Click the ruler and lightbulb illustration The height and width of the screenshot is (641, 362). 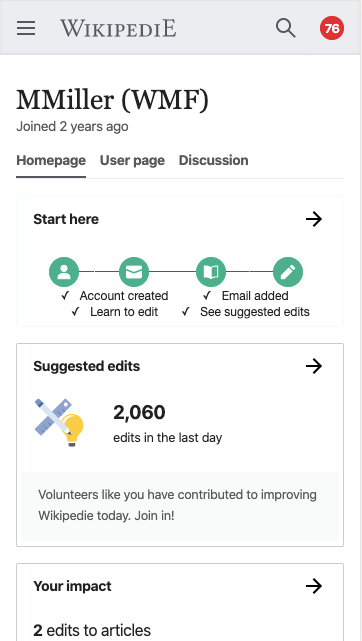59,422
